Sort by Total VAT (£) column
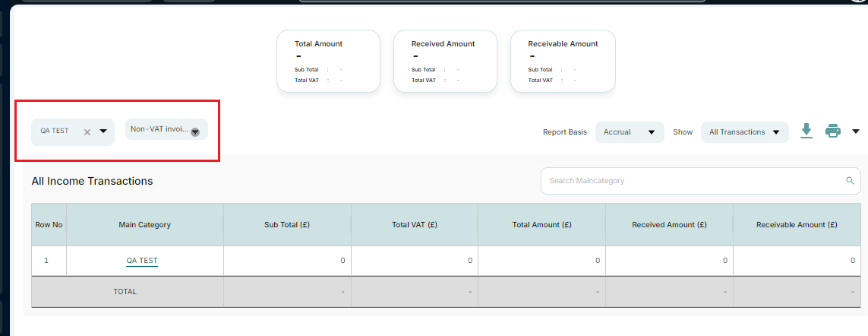The height and width of the screenshot is (336, 868). [x=414, y=224]
